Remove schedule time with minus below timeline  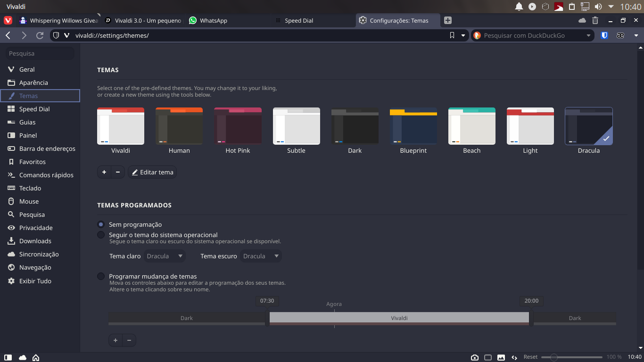pyautogui.click(x=129, y=340)
